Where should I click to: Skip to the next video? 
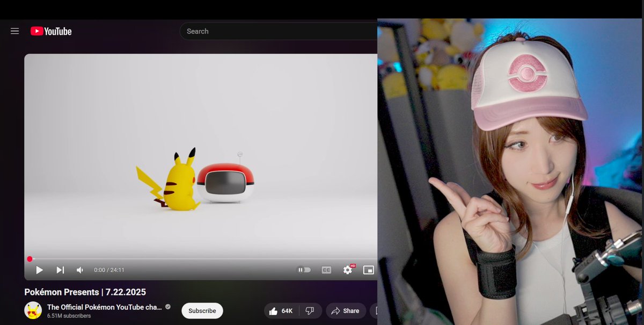point(60,270)
